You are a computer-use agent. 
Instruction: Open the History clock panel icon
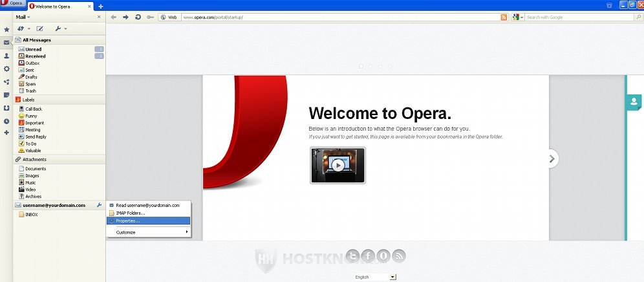(x=6, y=121)
